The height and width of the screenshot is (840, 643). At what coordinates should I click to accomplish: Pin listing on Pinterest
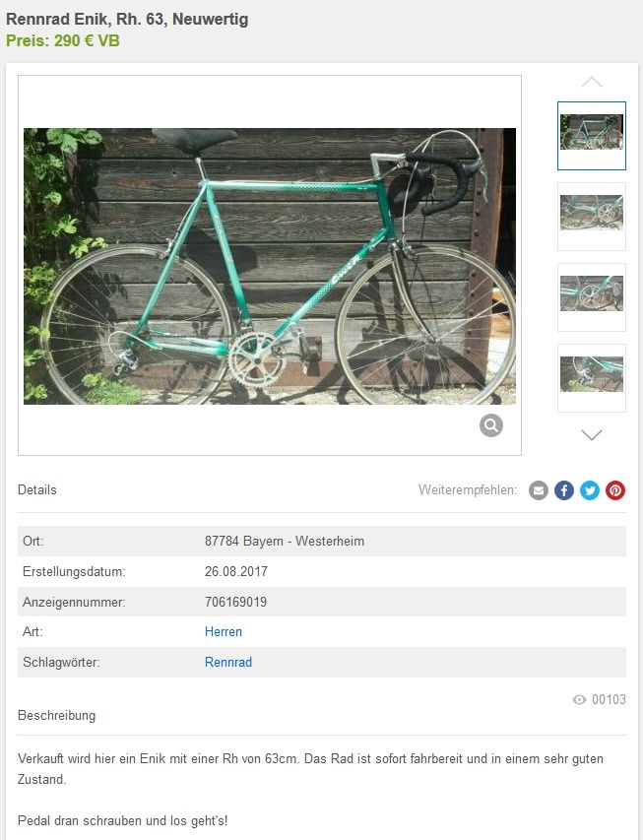(x=615, y=490)
